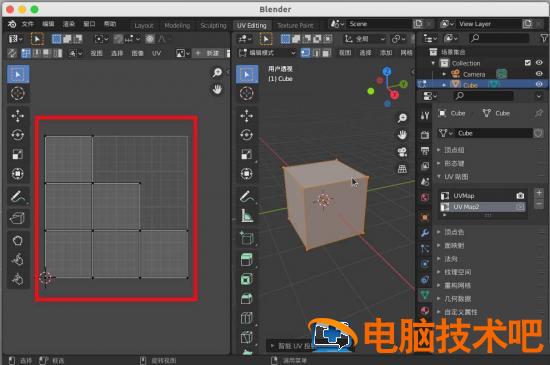Select the UV Map2 list entry
Viewport: 550px width, 365px height.
[483, 207]
